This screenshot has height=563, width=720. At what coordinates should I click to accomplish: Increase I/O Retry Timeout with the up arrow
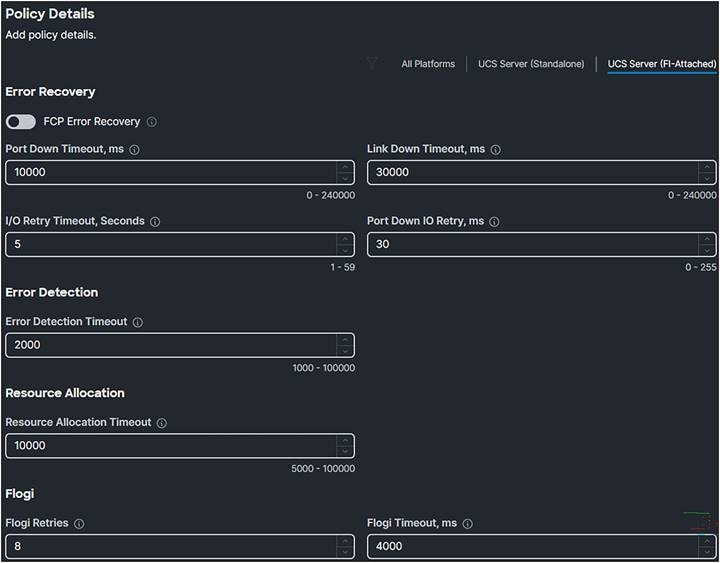point(345,239)
